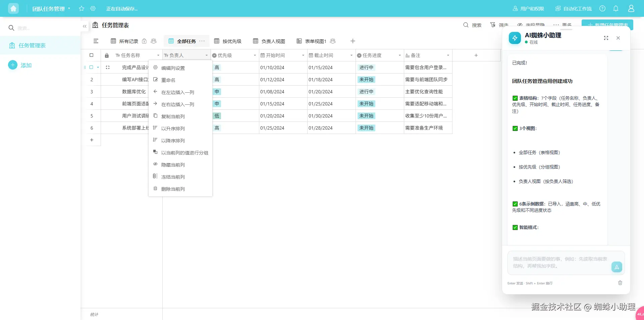The height and width of the screenshot is (320, 644).
Task: Sort with 以升序排列 menu option
Action: [x=180, y=128]
